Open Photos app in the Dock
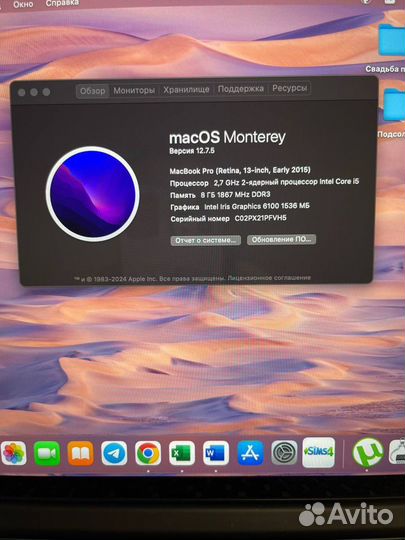 click(x=13, y=453)
